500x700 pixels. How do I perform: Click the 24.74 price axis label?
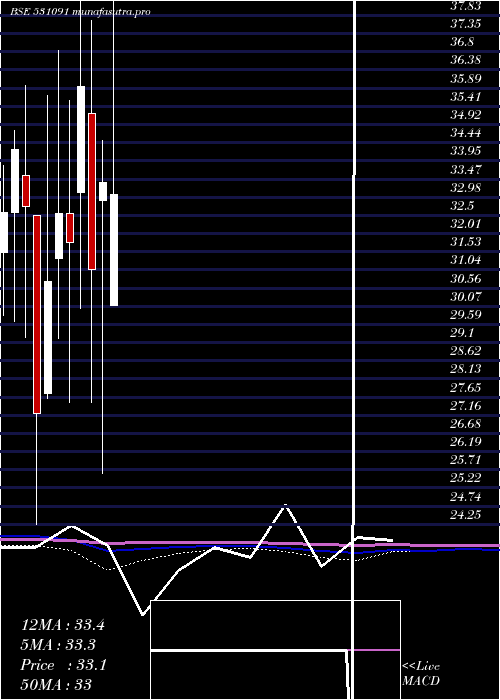click(466, 496)
